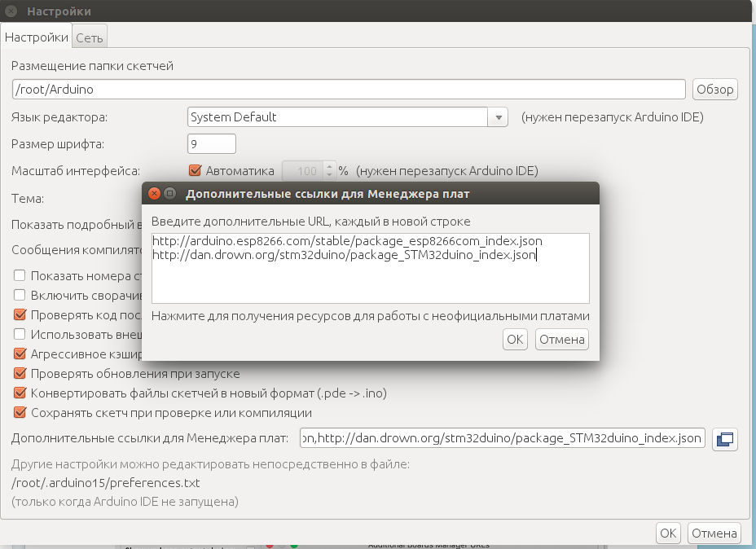The height and width of the screenshot is (549, 756).
Task: Open the URL list editor icon button
Action: point(724,439)
